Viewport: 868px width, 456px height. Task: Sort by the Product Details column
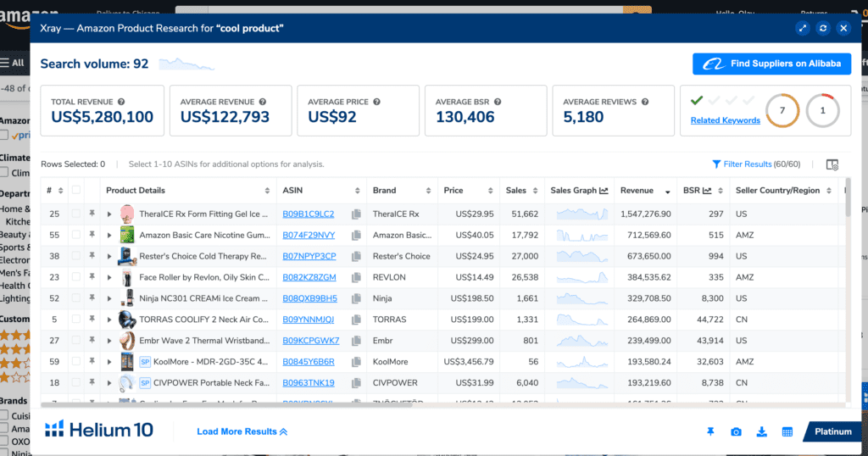tap(267, 191)
